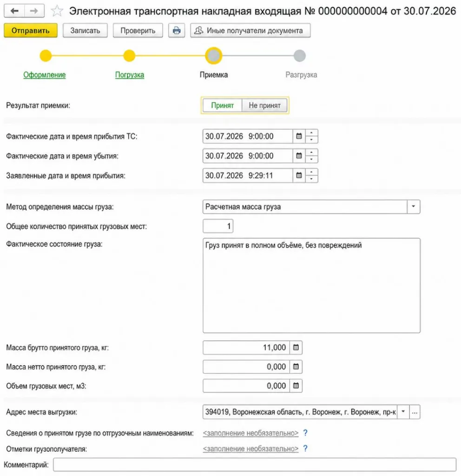Click Погрузка progress circle
461x476 pixels.
[x=129, y=56]
